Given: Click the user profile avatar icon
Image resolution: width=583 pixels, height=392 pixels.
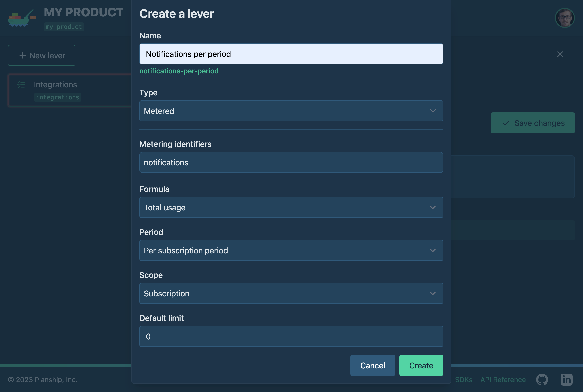Looking at the screenshot, I should (565, 18).
